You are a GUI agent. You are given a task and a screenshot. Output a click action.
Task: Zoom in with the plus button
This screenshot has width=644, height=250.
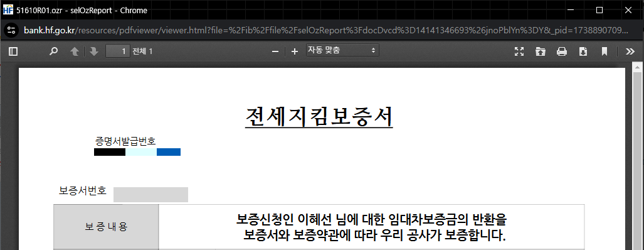click(295, 52)
